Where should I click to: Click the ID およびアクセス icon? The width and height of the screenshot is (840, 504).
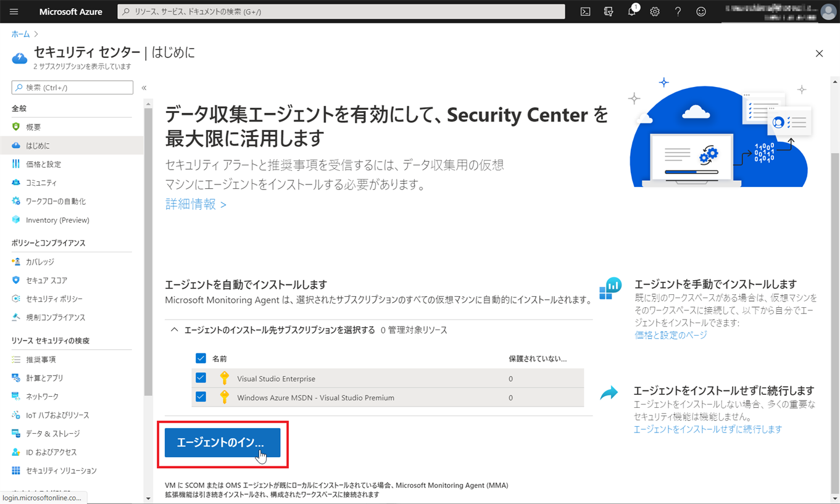click(16, 452)
